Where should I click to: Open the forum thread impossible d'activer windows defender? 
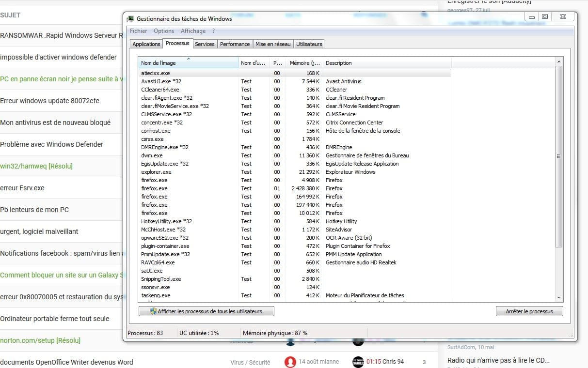58,57
